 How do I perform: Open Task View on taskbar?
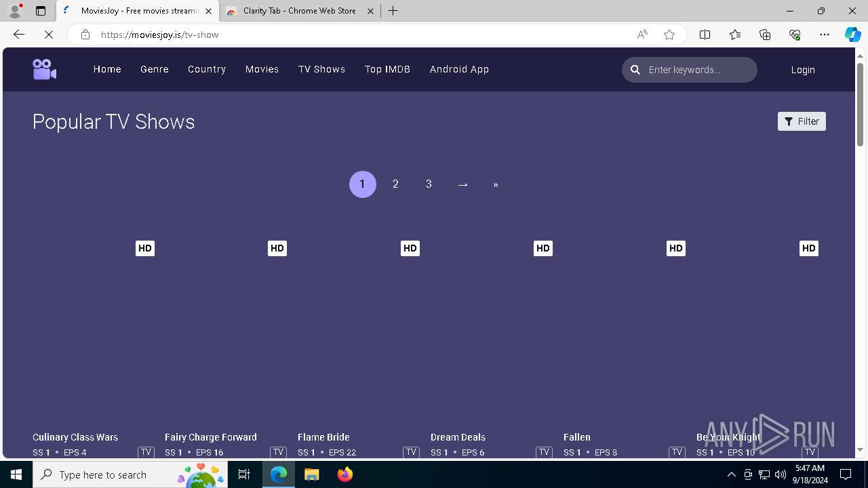pyautogui.click(x=244, y=474)
